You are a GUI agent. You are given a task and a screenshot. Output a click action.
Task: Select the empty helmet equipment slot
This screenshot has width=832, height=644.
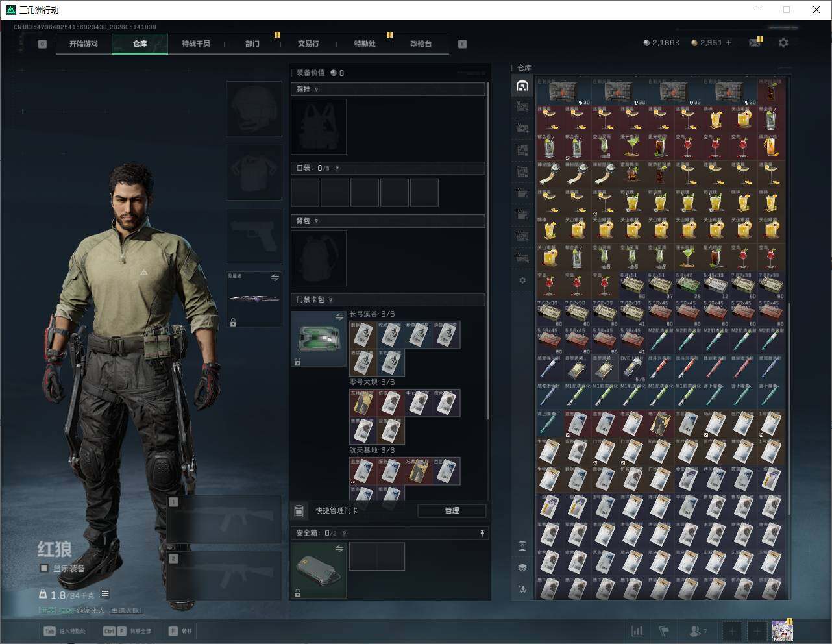(x=254, y=109)
